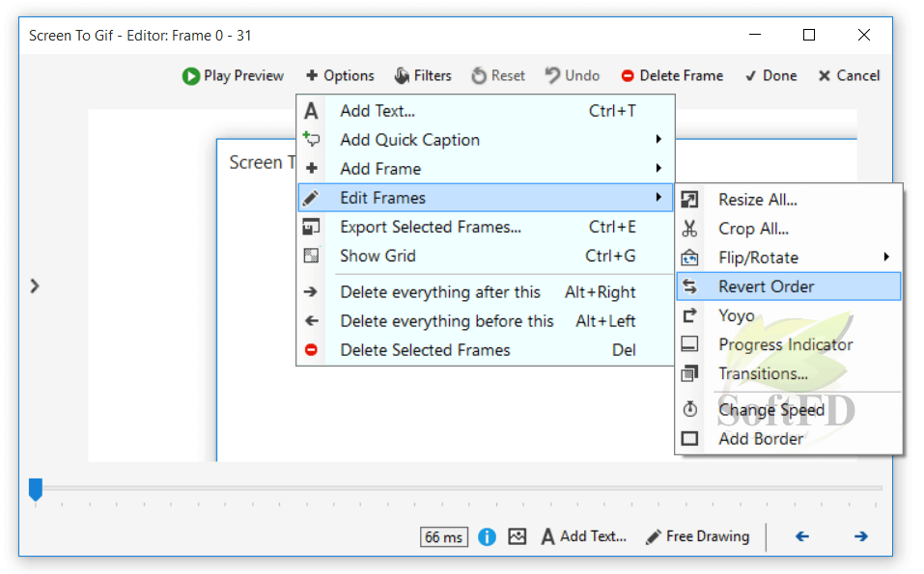Click the Crop All scissors icon
The image size is (924, 574).
[689, 229]
